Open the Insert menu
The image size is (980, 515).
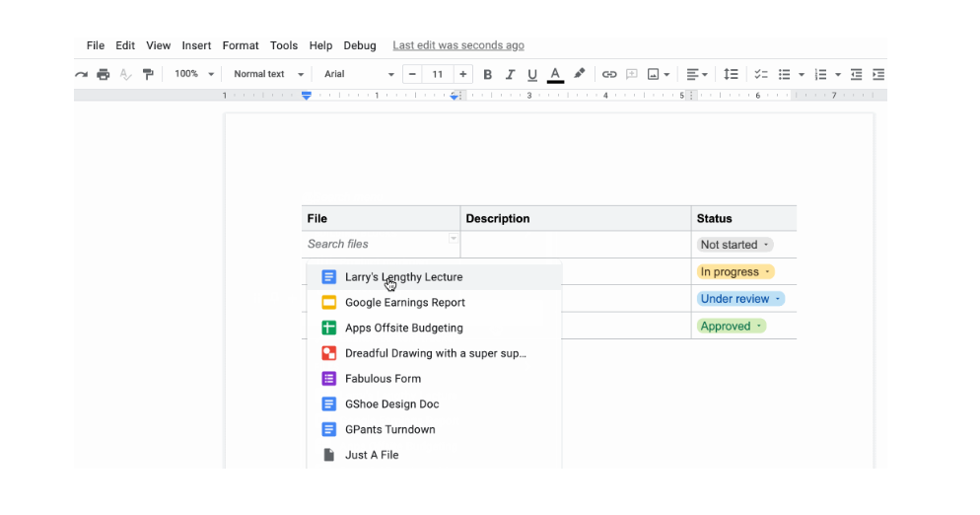tap(196, 45)
